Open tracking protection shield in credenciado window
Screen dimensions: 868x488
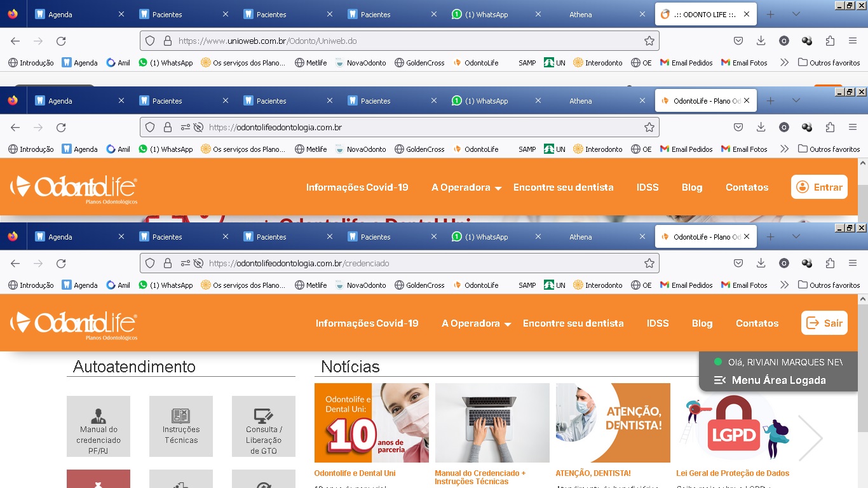click(150, 263)
